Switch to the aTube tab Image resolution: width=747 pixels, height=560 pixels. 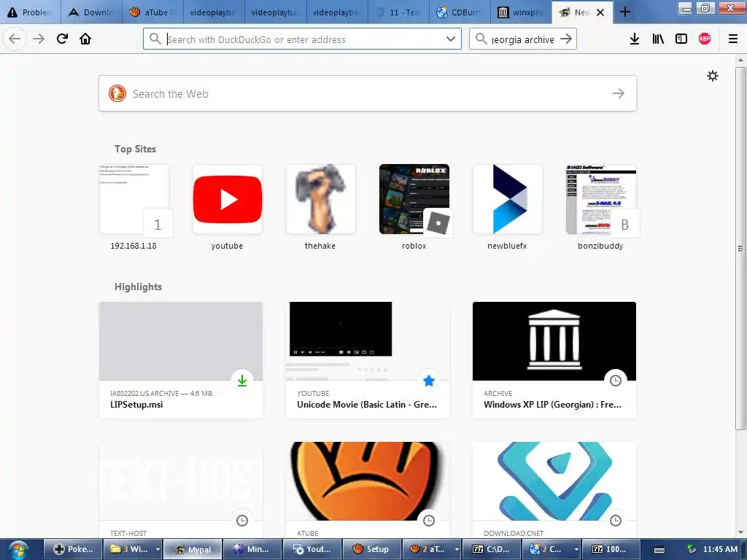[152, 12]
